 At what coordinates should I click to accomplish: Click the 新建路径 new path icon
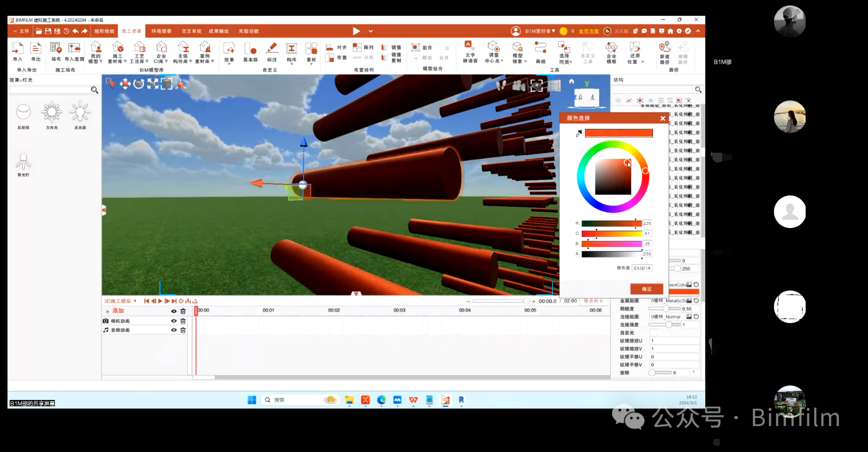tap(665, 52)
